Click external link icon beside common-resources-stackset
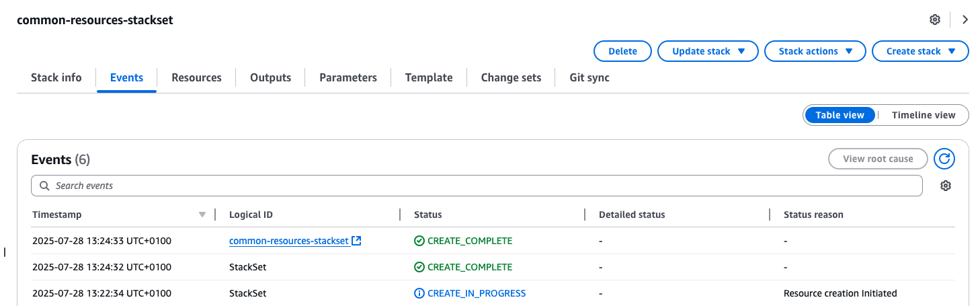Image resolution: width=980 pixels, height=306 pixels. pyautogui.click(x=356, y=241)
